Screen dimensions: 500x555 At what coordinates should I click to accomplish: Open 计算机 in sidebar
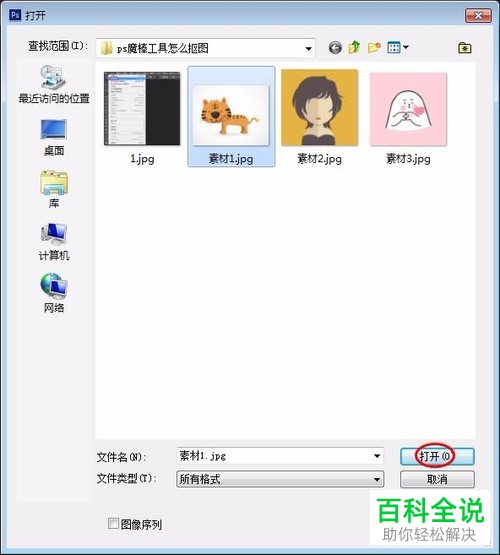pyautogui.click(x=54, y=242)
